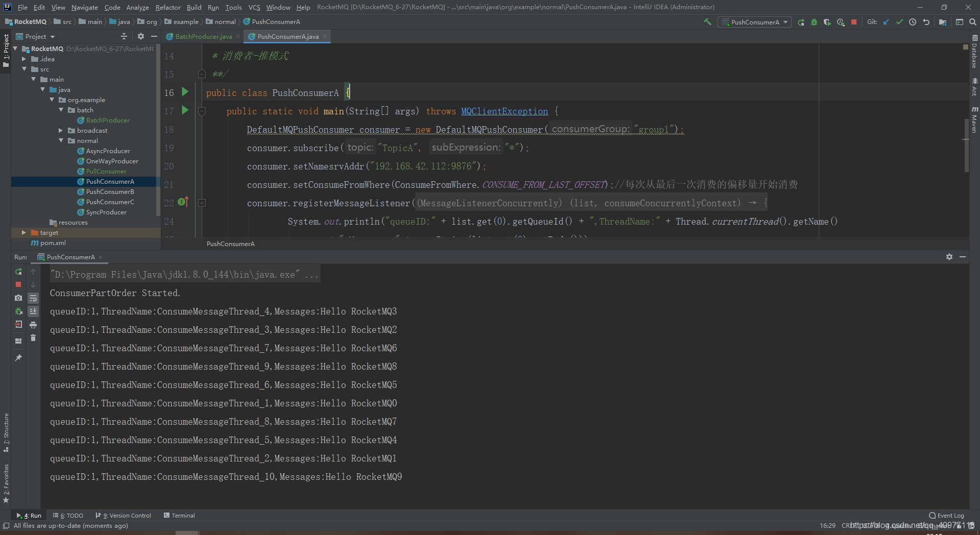Click the editor vertical scrollbar thumb
Image resolution: width=980 pixels, height=535 pixels.
(966, 145)
